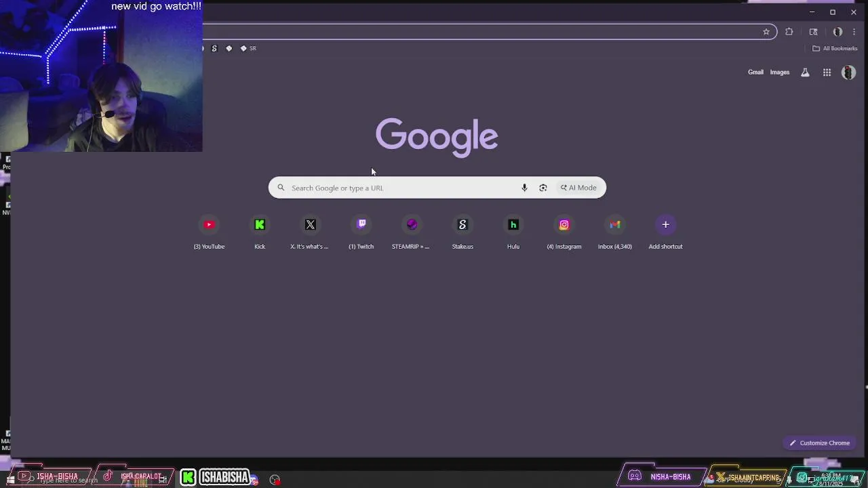Image resolution: width=868 pixels, height=488 pixels.
Task: Open the Kick shortcut
Action: pyautogui.click(x=260, y=232)
